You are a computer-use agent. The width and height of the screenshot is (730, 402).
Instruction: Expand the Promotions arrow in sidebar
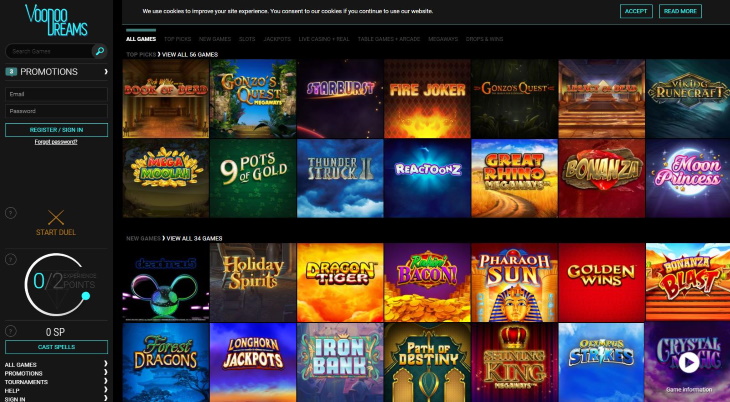106,72
